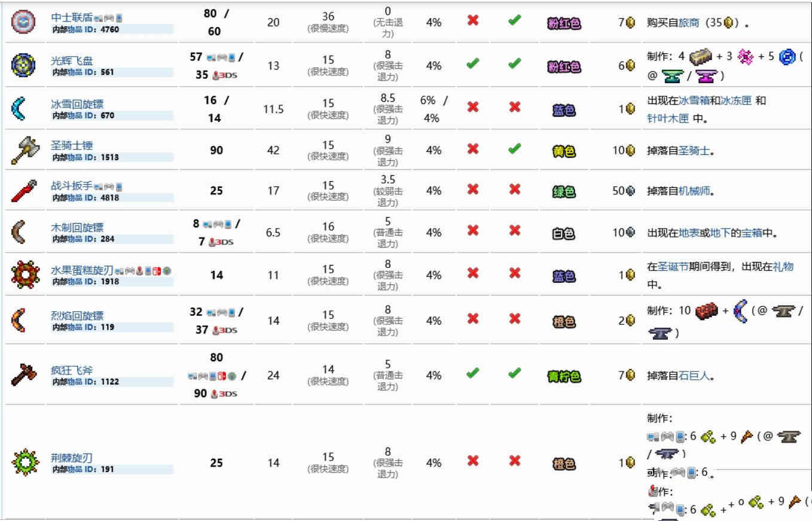Screen dimensions: 812x521
Task: Click the 青柠色 rarity label
Action: [x=564, y=376]
